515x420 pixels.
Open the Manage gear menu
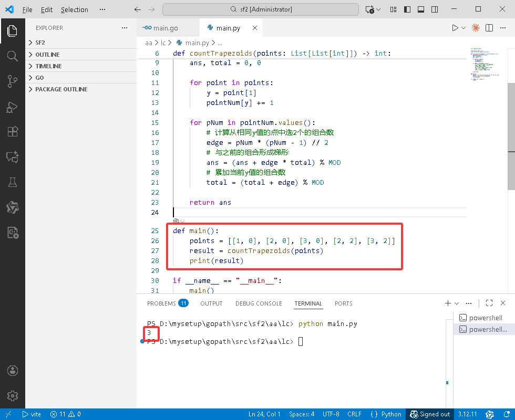tap(13, 396)
